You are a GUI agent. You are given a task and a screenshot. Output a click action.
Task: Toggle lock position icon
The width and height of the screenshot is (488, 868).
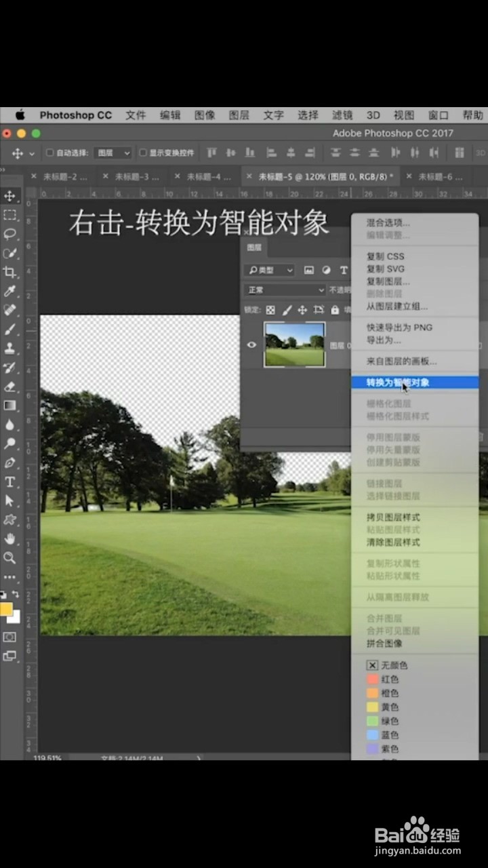pyautogui.click(x=302, y=310)
